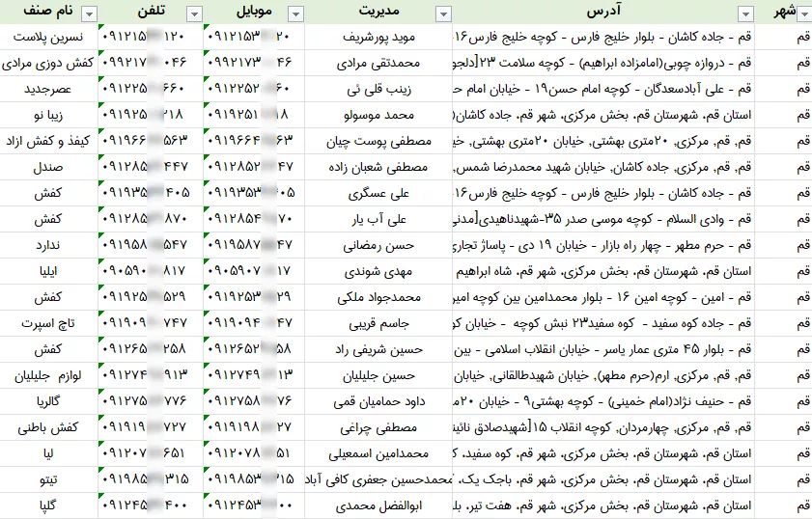Click the موبایل column header label
This screenshot has height=519, width=812.
(x=254, y=12)
